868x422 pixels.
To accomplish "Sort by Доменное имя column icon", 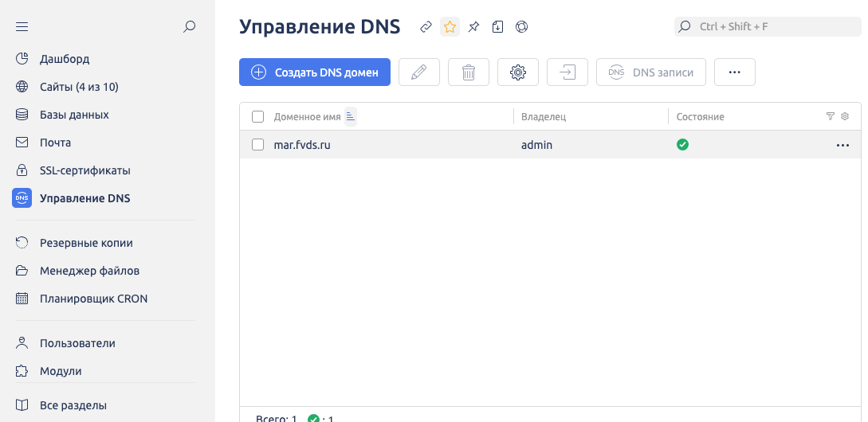I will coord(350,117).
